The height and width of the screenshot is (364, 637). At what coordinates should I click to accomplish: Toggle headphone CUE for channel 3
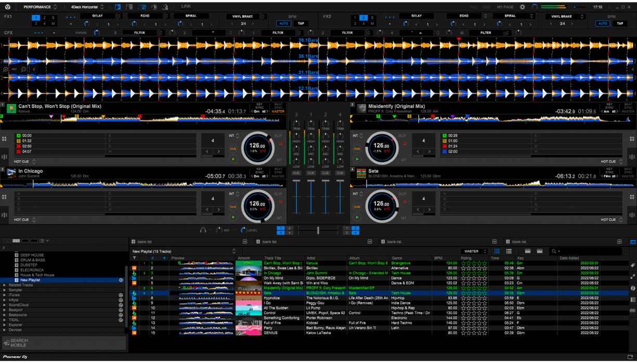(296, 173)
